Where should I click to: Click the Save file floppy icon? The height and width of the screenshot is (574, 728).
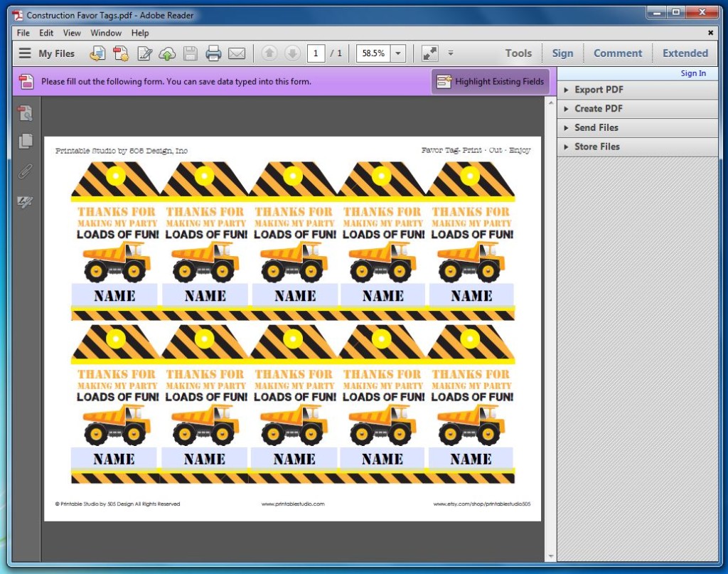[x=191, y=53]
